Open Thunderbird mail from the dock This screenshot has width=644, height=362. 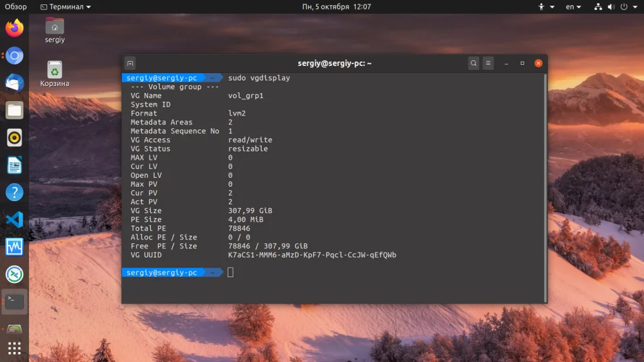[14, 83]
